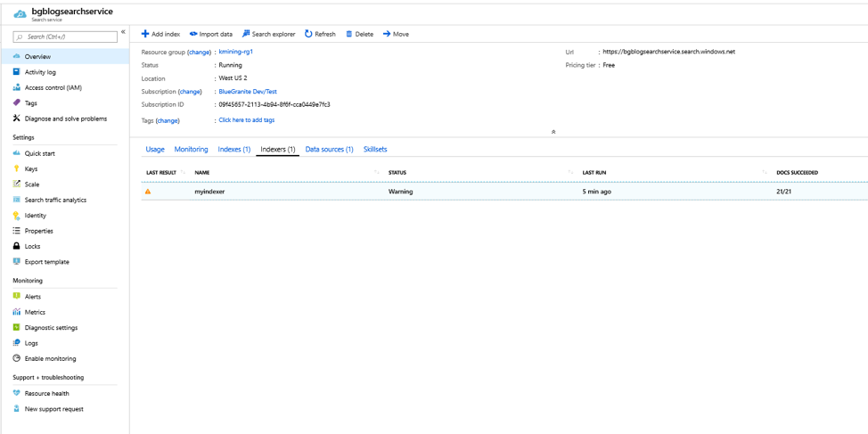Click the Scale icon
Image resolution: width=868 pixels, height=434 pixels.
click(x=17, y=184)
